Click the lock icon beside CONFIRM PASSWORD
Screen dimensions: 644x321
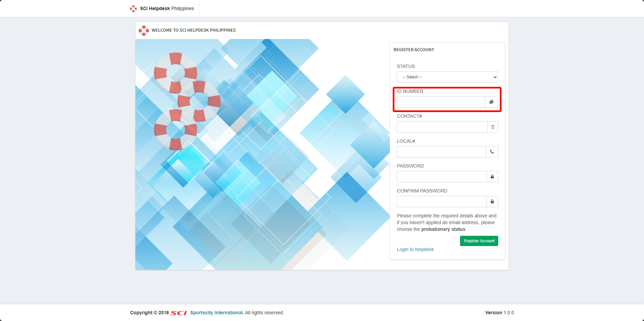[x=492, y=202]
